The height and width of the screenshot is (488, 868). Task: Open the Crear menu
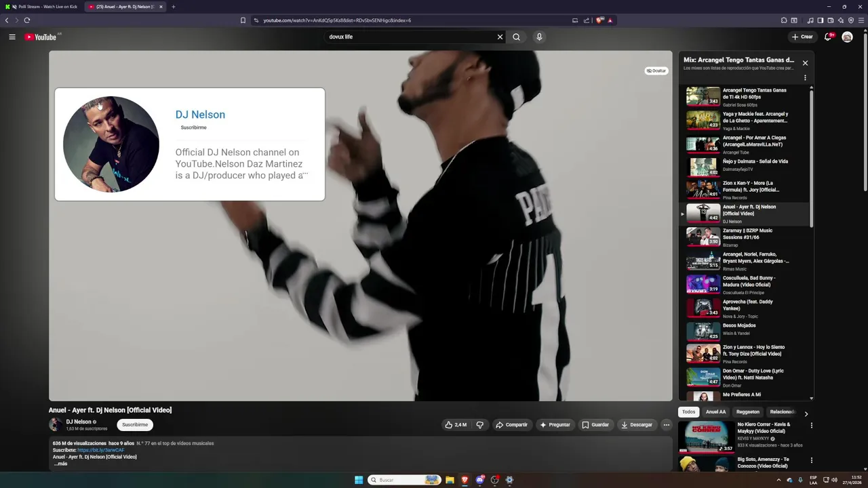point(802,37)
